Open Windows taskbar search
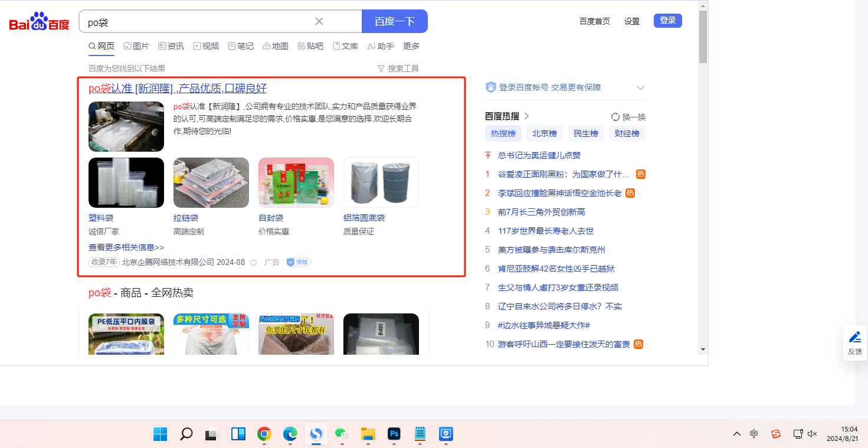 (x=186, y=434)
